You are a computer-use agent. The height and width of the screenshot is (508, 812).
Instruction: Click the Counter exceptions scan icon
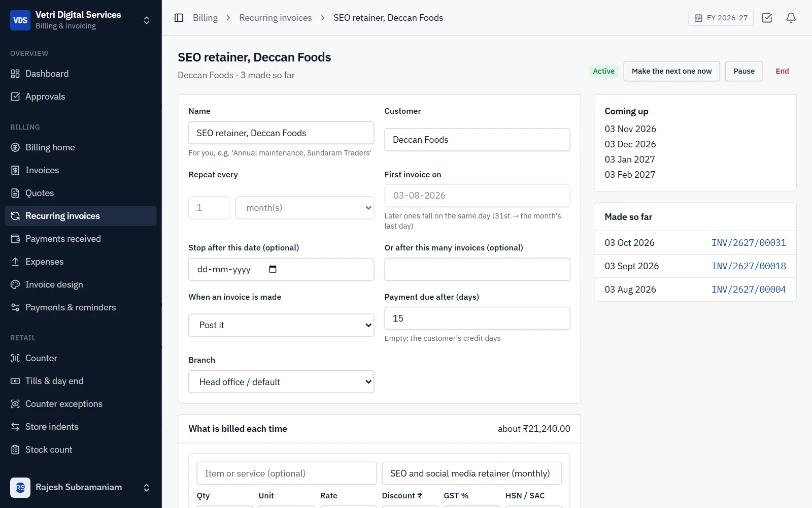(15, 404)
